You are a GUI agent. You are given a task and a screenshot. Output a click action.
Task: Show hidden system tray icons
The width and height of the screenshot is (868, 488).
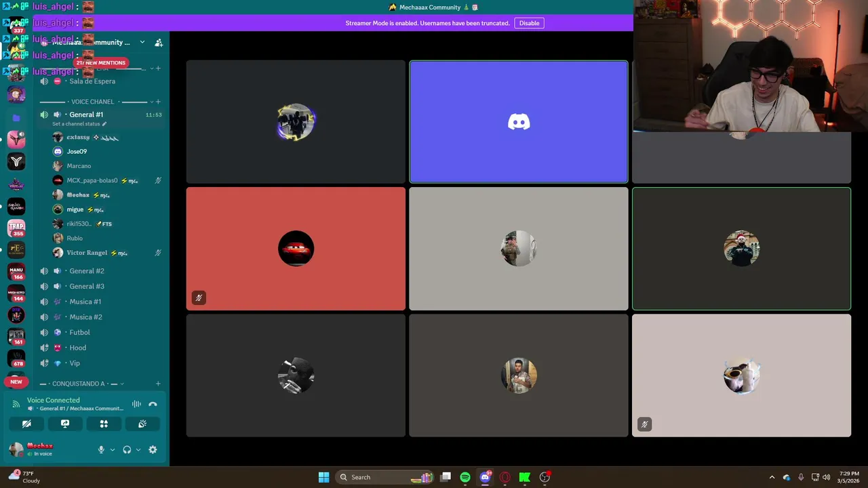(772, 477)
